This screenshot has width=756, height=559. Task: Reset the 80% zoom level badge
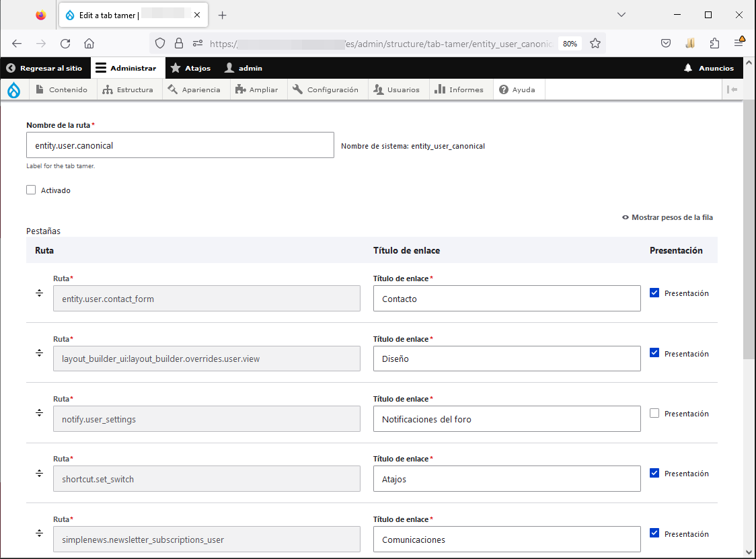tap(570, 44)
